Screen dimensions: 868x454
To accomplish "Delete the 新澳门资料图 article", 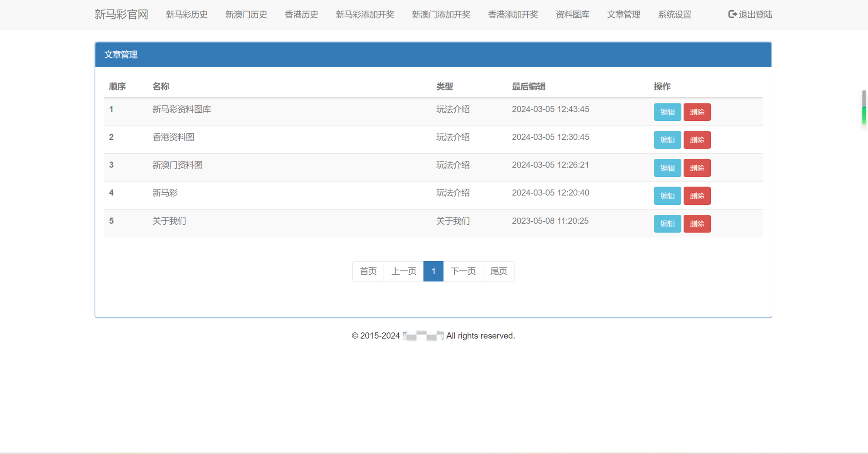I will [697, 168].
